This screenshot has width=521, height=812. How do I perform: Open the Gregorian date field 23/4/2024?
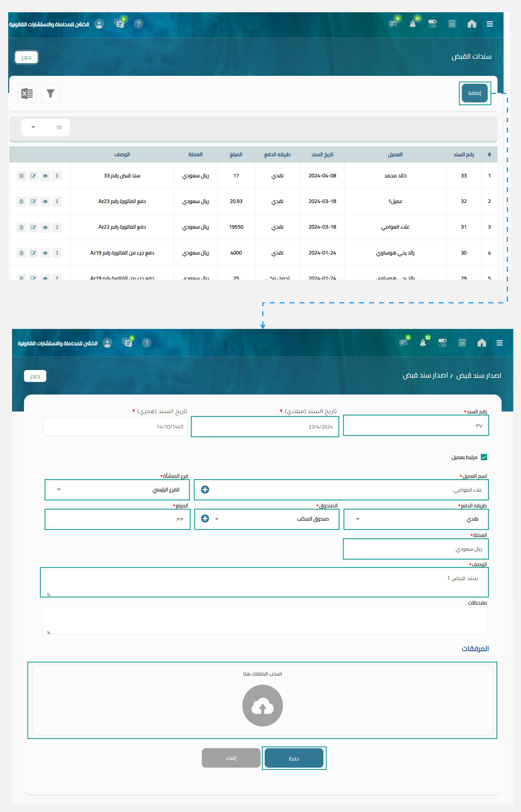[265, 427]
